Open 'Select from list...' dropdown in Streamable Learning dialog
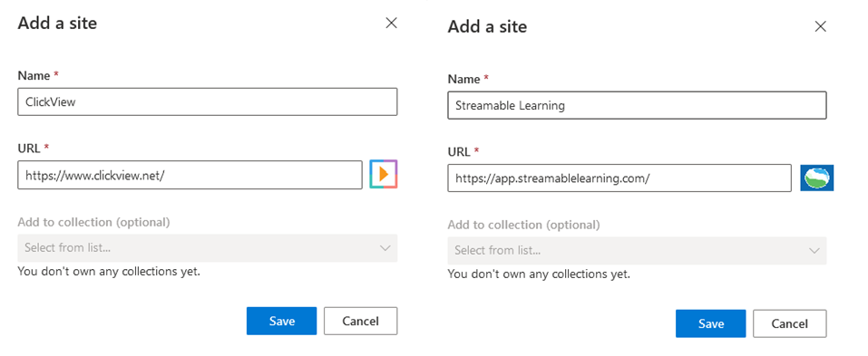This screenshot has width=868, height=356. click(637, 250)
